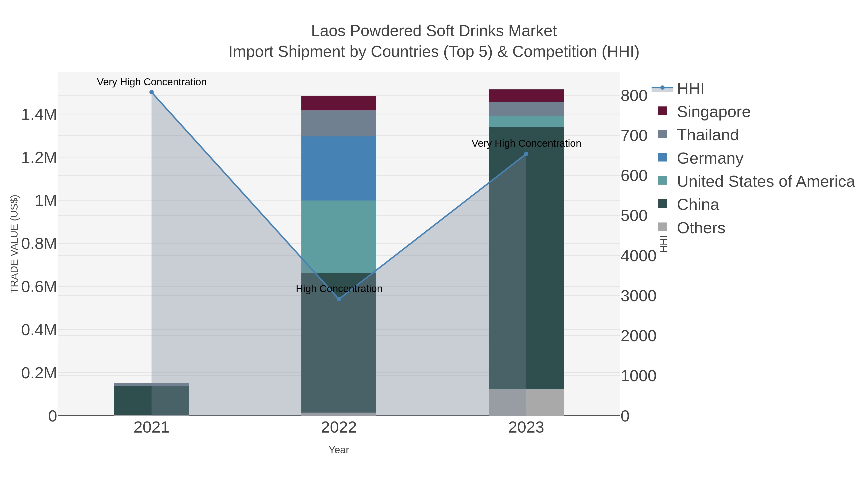Select the 2022 Singapore bar segment
This screenshot has height=488, width=868.
pos(339,103)
